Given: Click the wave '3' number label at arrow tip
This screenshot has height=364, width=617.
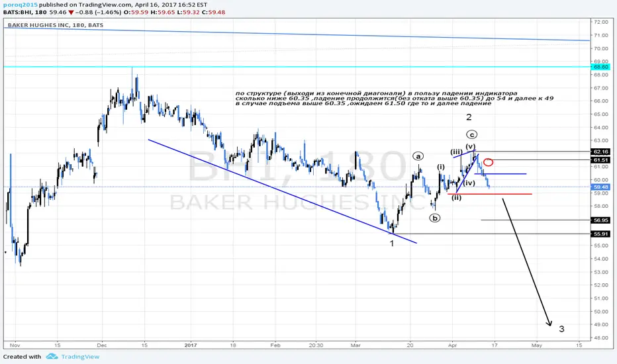Looking at the screenshot, I should pyautogui.click(x=561, y=329).
